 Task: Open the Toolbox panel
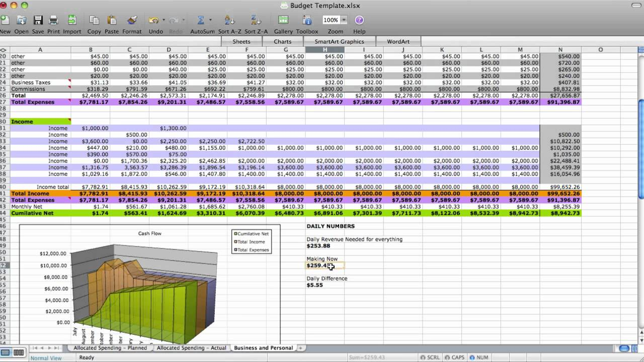[x=307, y=20]
